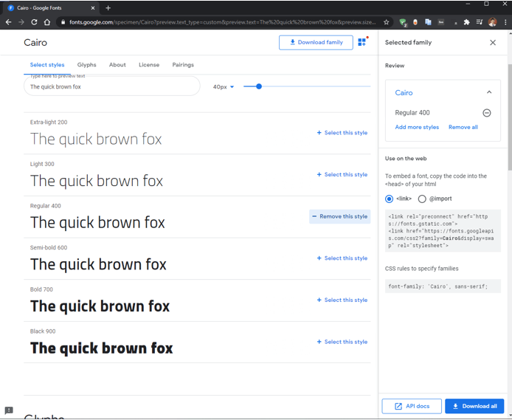Select the Light 300 style
This screenshot has height=420, width=512.
click(342, 174)
